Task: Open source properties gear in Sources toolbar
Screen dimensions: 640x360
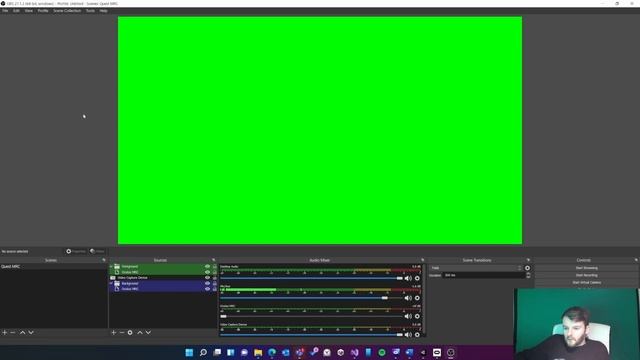Action: pos(130,333)
